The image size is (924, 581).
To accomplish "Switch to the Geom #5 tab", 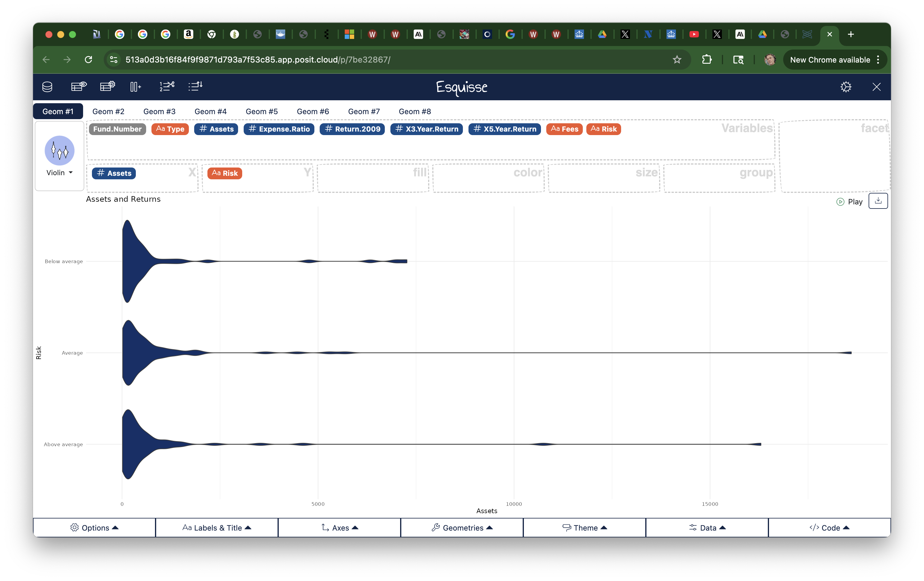I will [x=262, y=111].
